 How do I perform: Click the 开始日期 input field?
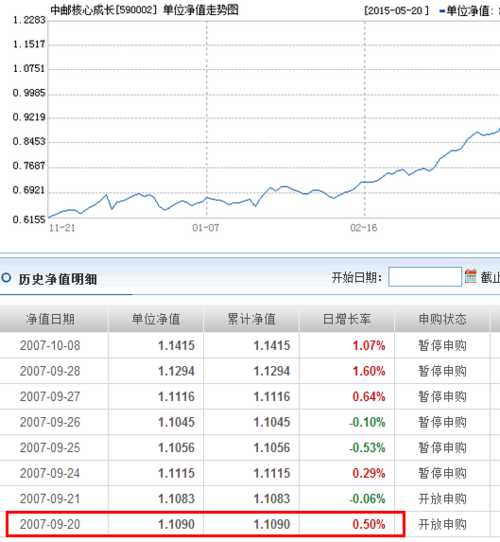(425, 277)
